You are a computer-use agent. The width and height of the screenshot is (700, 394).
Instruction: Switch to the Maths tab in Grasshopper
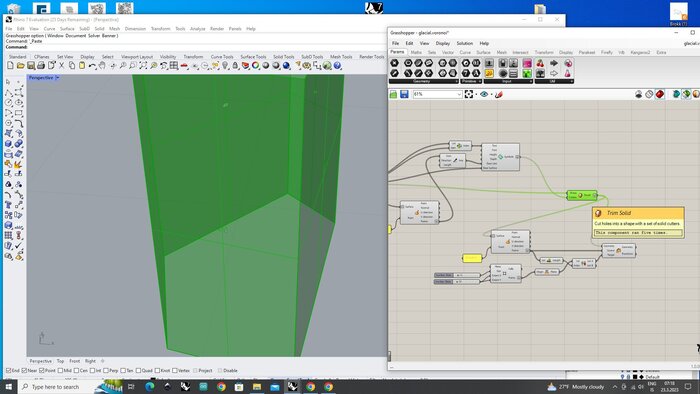coord(416,52)
